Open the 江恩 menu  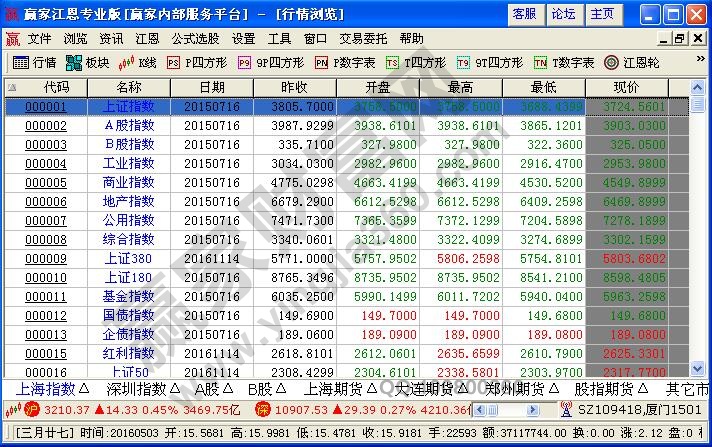coord(147,39)
